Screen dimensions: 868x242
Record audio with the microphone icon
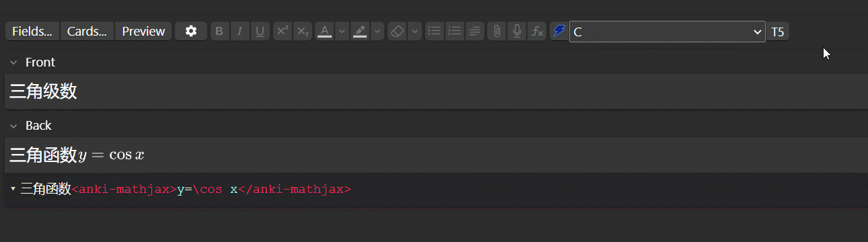point(517,31)
